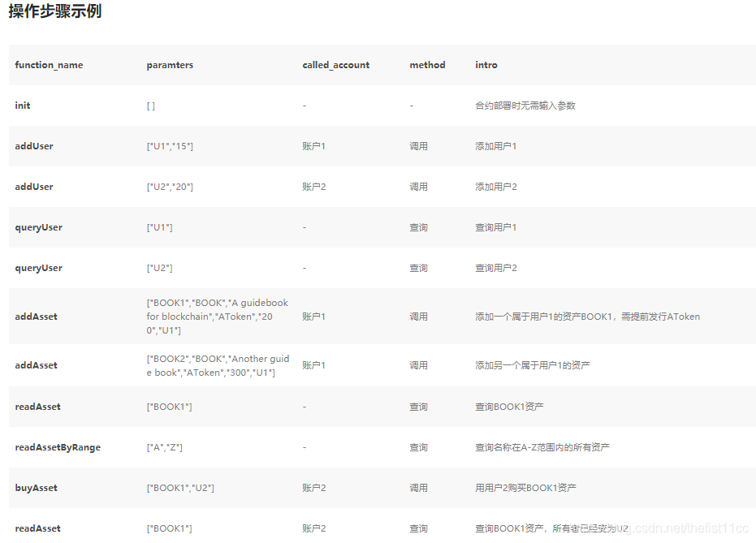The height and width of the screenshot is (543, 756).
Task: Click addAsset in the BOOK2 row
Action: (x=37, y=365)
